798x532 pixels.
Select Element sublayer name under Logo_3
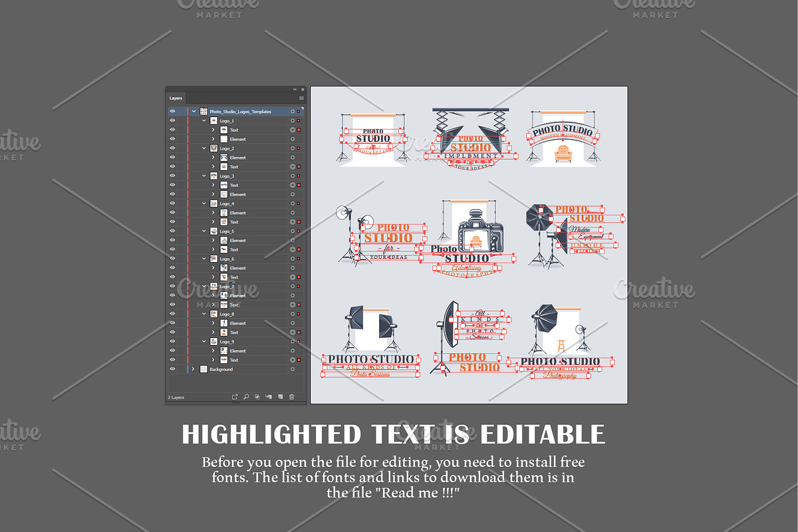pyautogui.click(x=238, y=195)
